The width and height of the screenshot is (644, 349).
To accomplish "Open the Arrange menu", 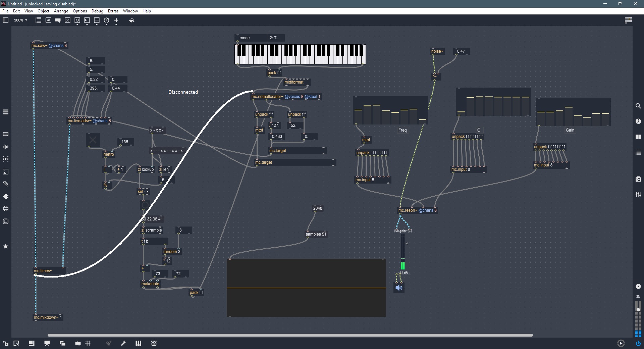I will (x=61, y=11).
